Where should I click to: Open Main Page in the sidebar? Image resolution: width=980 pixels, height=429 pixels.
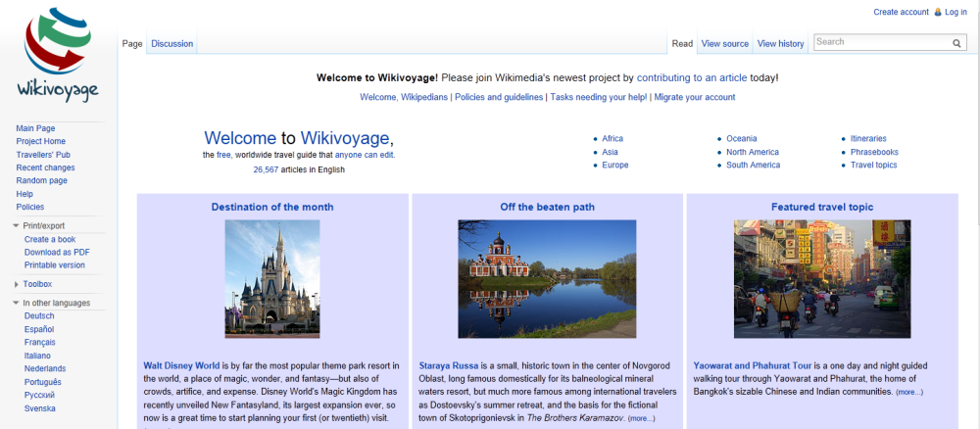tap(35, 128)
